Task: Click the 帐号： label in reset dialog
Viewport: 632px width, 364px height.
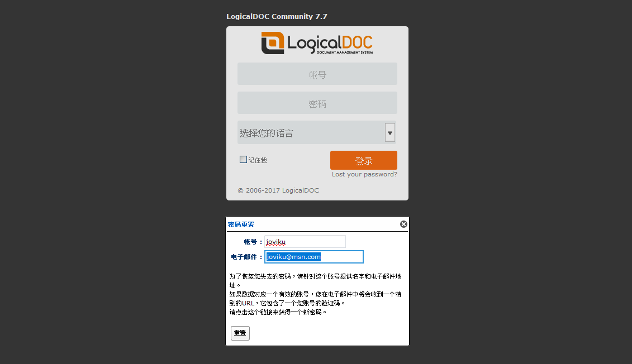Action: [x=253, y=242]
